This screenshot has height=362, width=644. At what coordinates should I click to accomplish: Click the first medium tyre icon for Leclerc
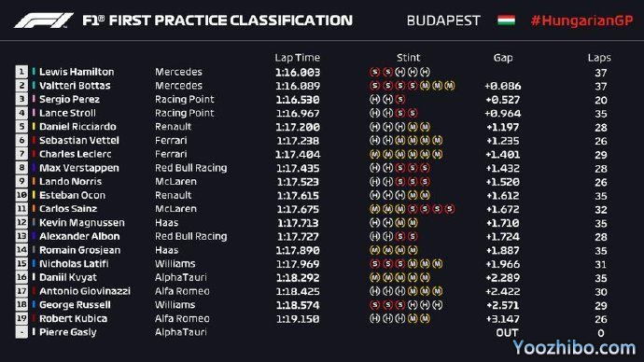coord(374,154)
